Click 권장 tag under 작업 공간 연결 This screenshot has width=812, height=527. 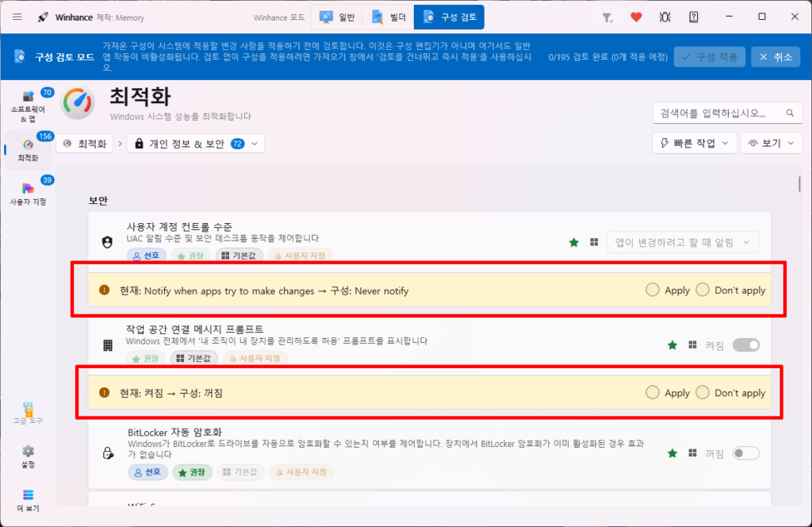146,359
